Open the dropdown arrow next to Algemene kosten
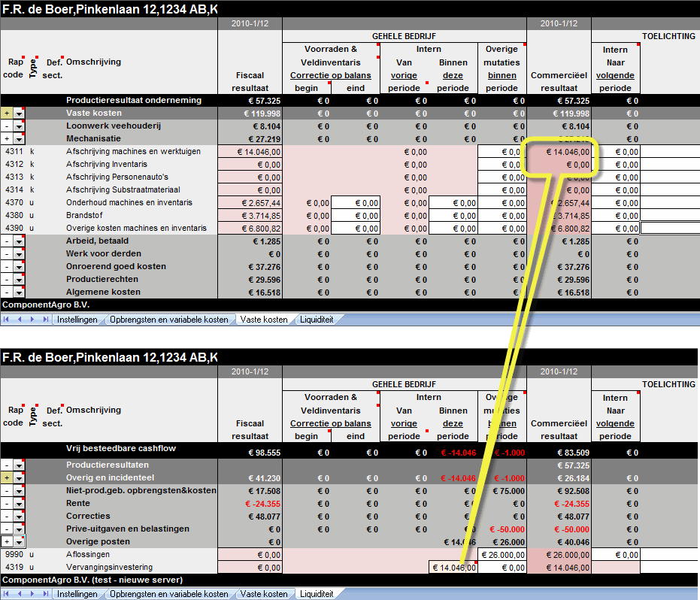The width and height of the screenshot is (700, 600). [x=20, y=292]
